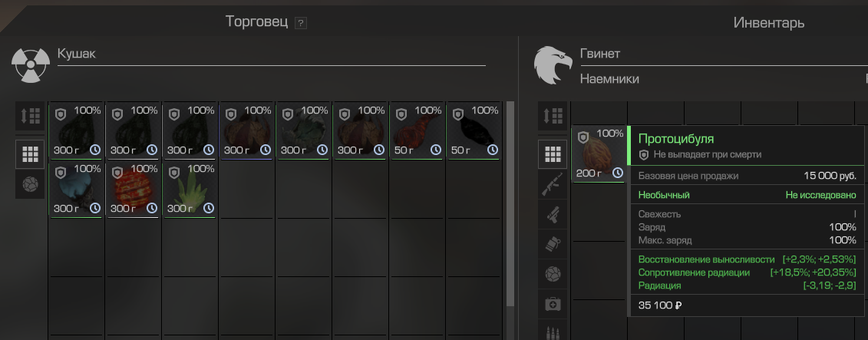Viewport: 868px width, 340px height.
Task: Filter inventory by ammo bullets icon
Action: click(553, 331)
